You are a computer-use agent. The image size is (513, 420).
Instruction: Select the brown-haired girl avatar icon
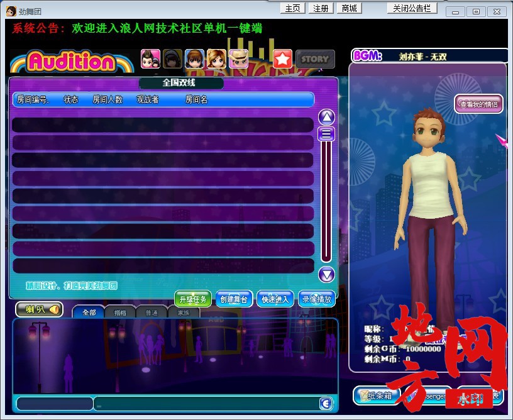[x=194, y=59]
